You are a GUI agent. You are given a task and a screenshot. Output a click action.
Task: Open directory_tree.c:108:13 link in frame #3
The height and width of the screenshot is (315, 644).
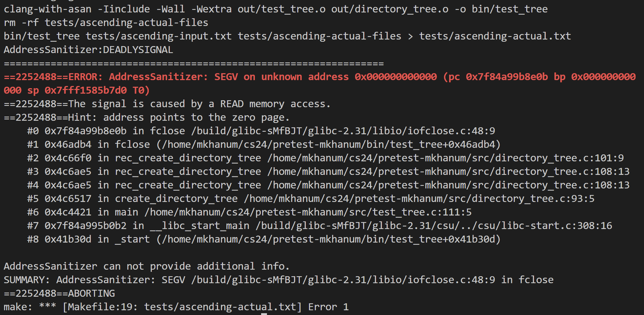click(x=448, y=172)
